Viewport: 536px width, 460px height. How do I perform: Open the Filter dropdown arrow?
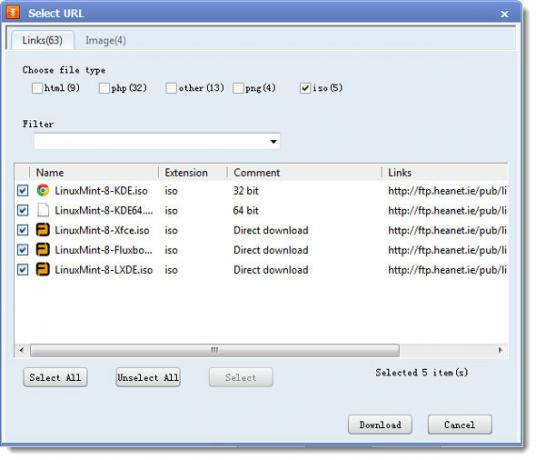[x=273, y=141]
